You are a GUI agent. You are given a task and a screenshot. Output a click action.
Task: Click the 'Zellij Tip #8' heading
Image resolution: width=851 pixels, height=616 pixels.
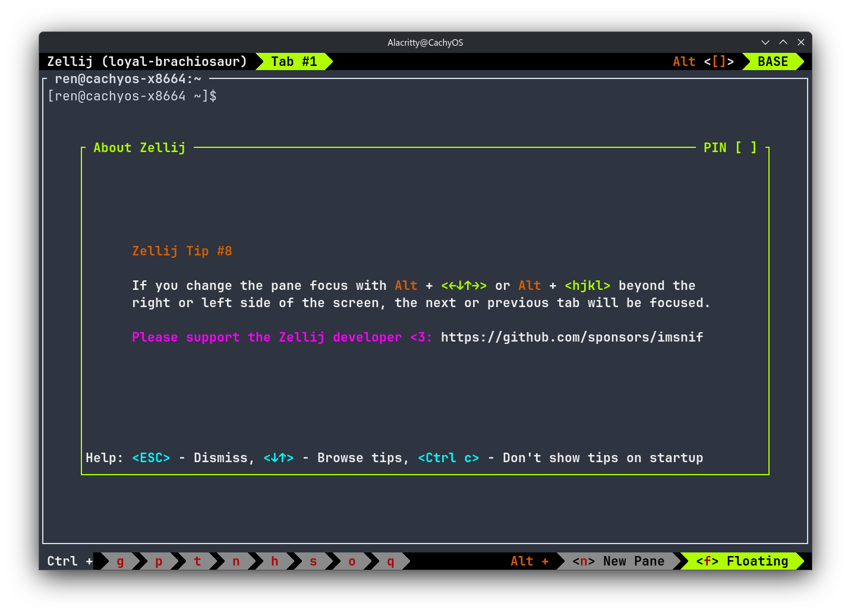182,251
